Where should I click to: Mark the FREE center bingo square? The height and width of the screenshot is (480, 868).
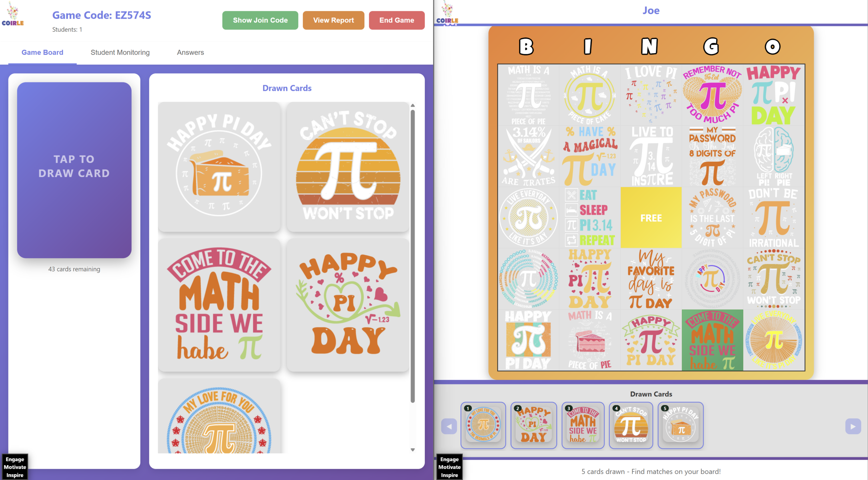click(651, 218)
